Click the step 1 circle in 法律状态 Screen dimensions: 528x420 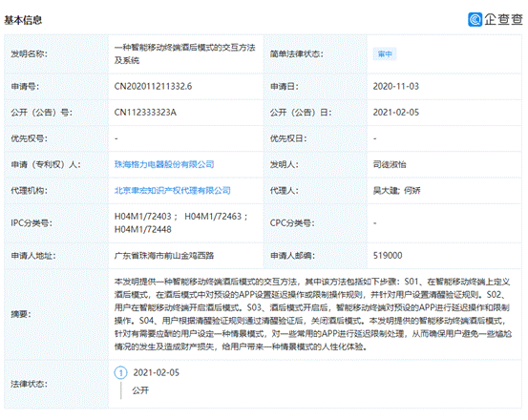pyautogui.click(x=121, y=373)
